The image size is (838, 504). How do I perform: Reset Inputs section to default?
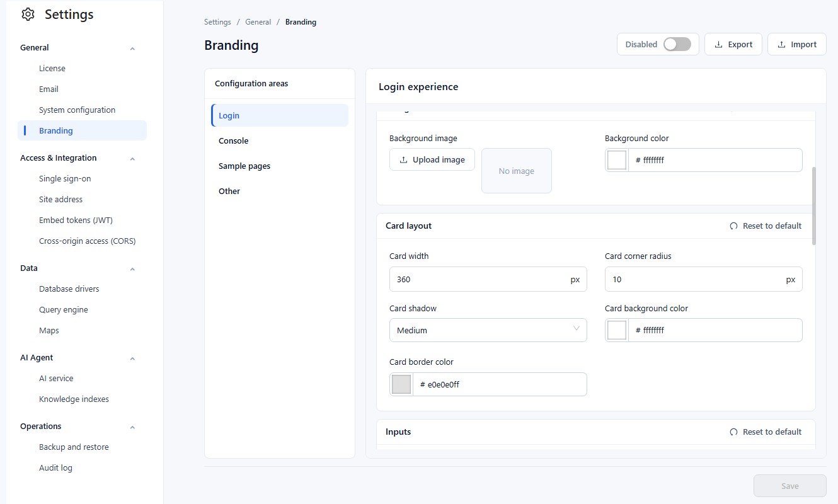coord(766,432)
